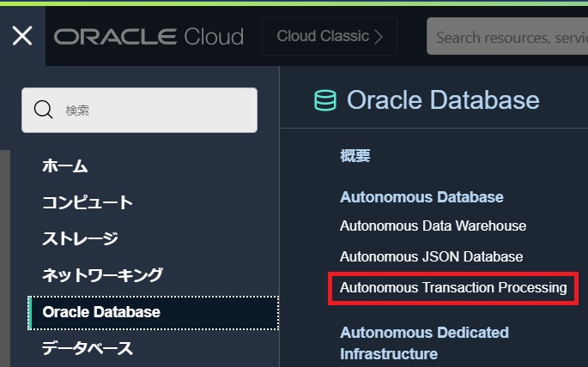Image resolution: width=588 pixels, height=367 pixels.
Task: Click the Oracle Cloud logo
Action: pos(149,37)
